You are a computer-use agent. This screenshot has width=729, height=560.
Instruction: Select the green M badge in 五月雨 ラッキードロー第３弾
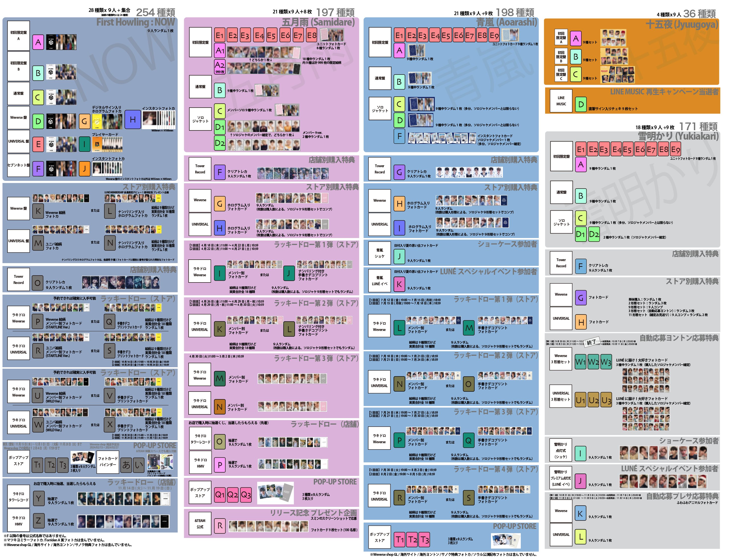220,378
